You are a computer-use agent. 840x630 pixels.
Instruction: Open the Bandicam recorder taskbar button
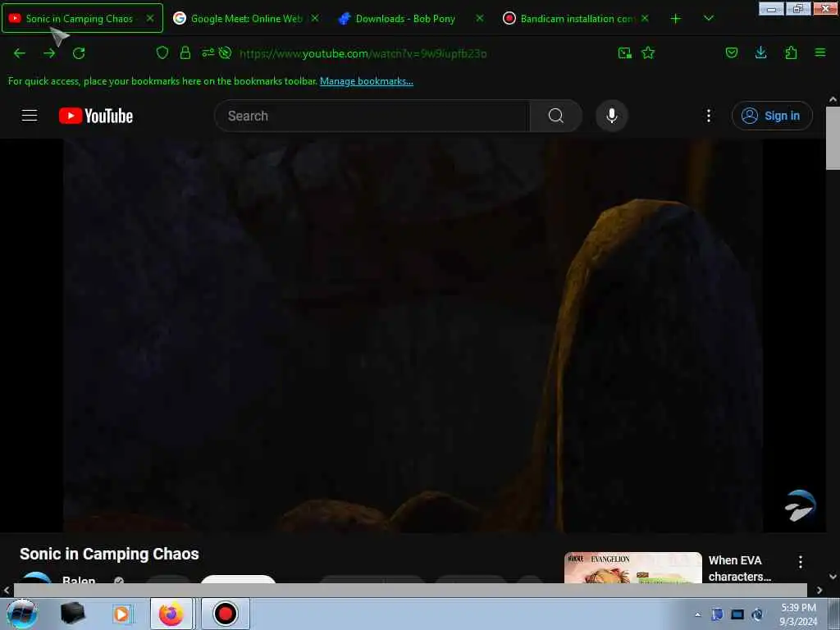[225, 614]
